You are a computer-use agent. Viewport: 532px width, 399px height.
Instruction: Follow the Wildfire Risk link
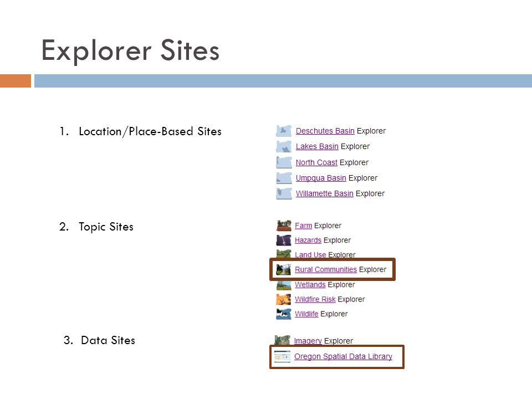(315, 299)
